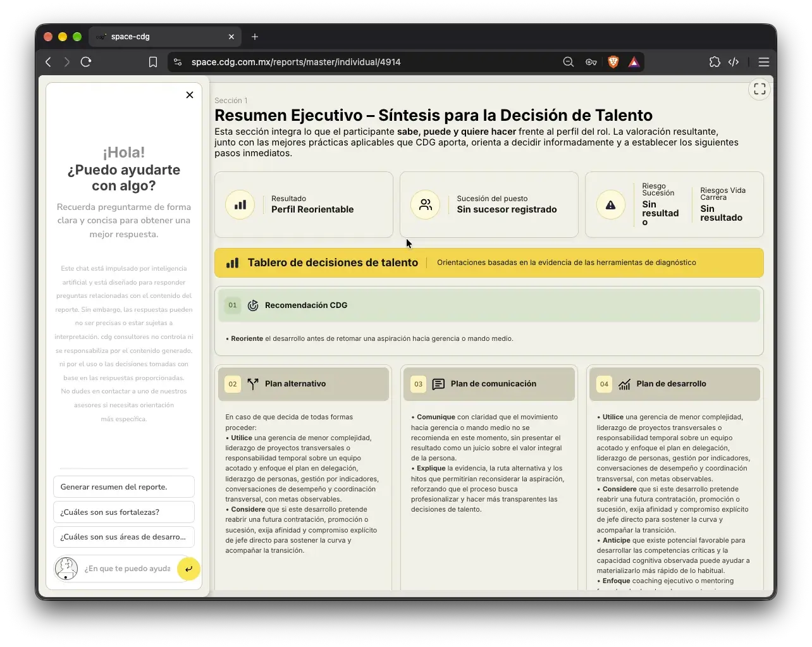Bookmark this page
This screenshot has width=812, height=647.
pyautogui.click(x=153, y=62)
